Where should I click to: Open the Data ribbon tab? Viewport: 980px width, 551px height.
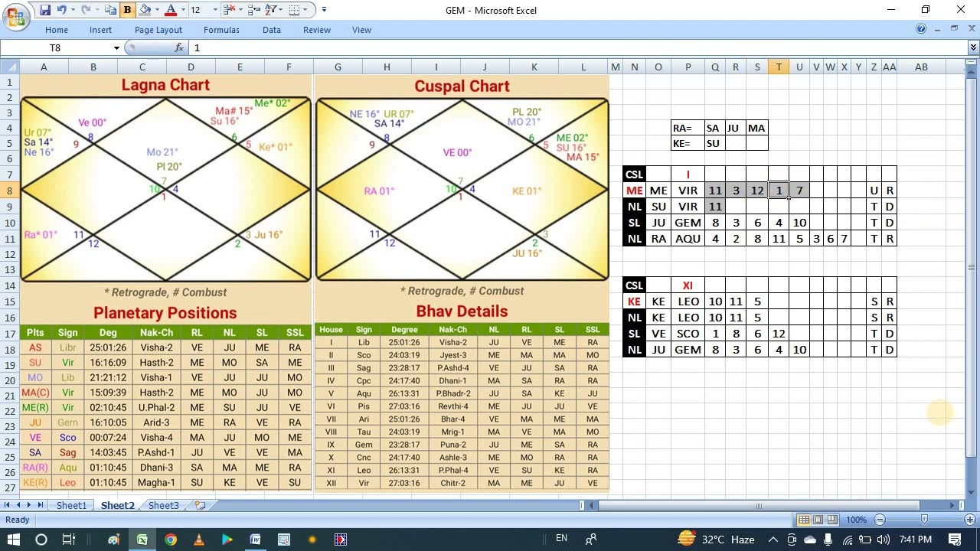272,30
